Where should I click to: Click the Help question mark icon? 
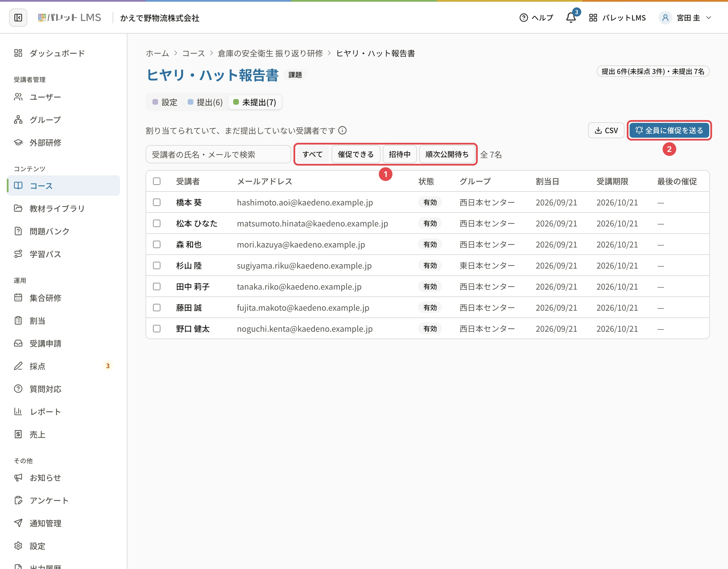point(524,18)
